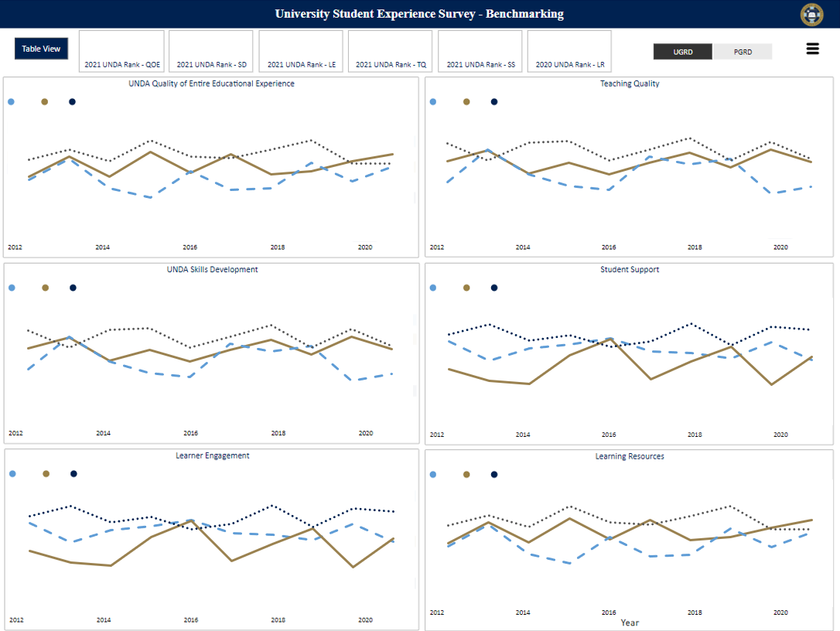Click navy legend dot in Student Support chart
This screenshot has width=840, height=631.
(x=494, y=288)
